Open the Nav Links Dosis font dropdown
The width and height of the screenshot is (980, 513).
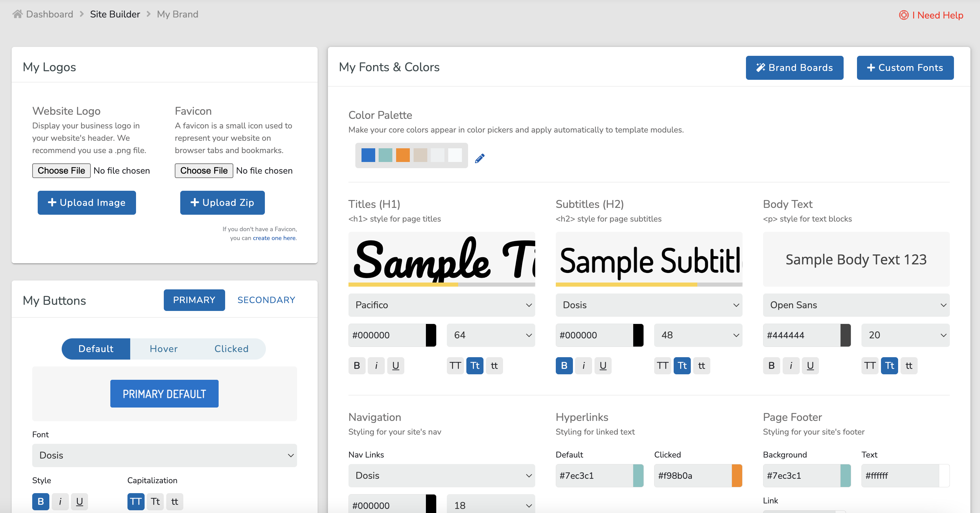(441, 475)
